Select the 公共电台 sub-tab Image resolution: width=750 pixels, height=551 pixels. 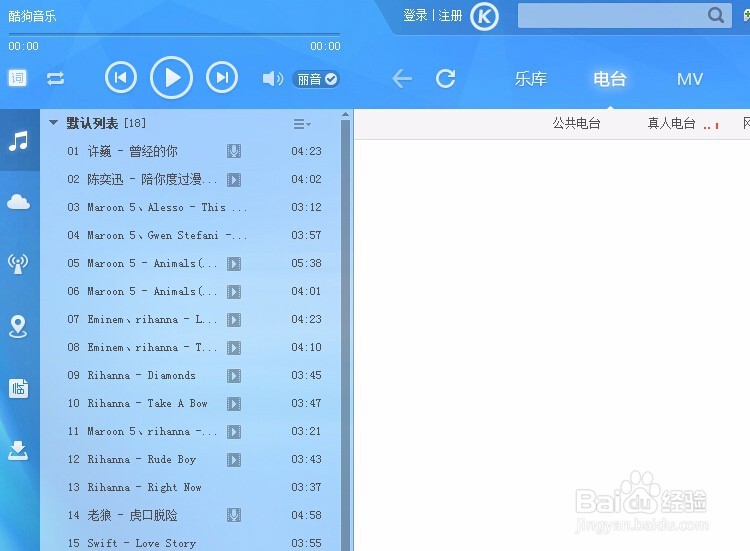[x=576, y=123]
